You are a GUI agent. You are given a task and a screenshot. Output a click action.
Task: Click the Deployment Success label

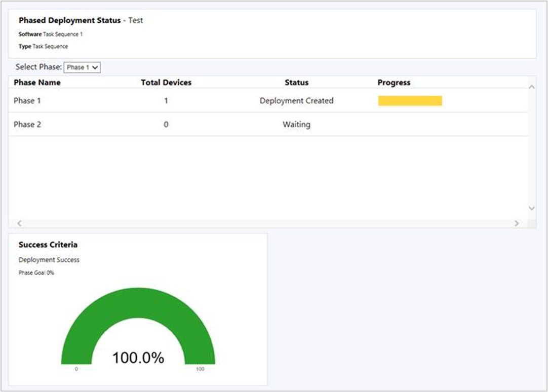[x=49, y=260]
